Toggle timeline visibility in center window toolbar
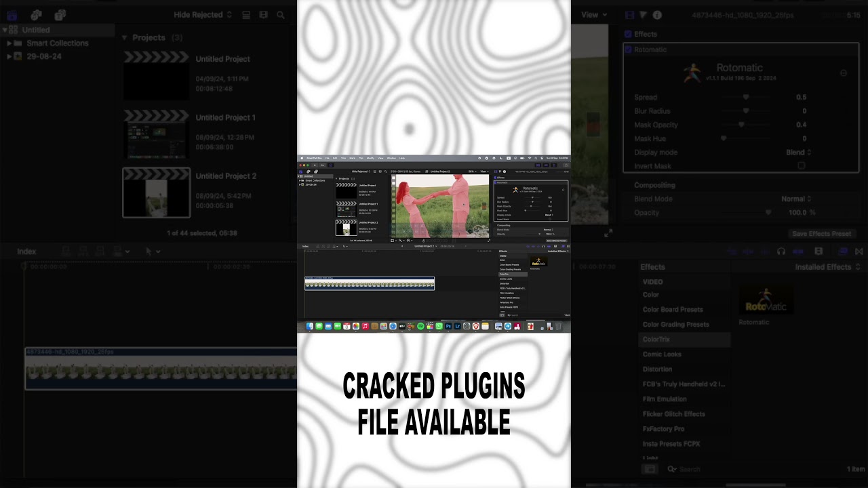This screenshot has height=488, width=868. (x=546, y=165)
